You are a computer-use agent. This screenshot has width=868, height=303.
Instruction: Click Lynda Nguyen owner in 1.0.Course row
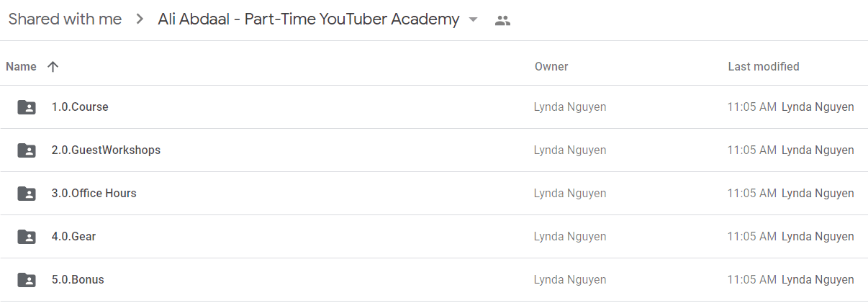coord(570,107)
